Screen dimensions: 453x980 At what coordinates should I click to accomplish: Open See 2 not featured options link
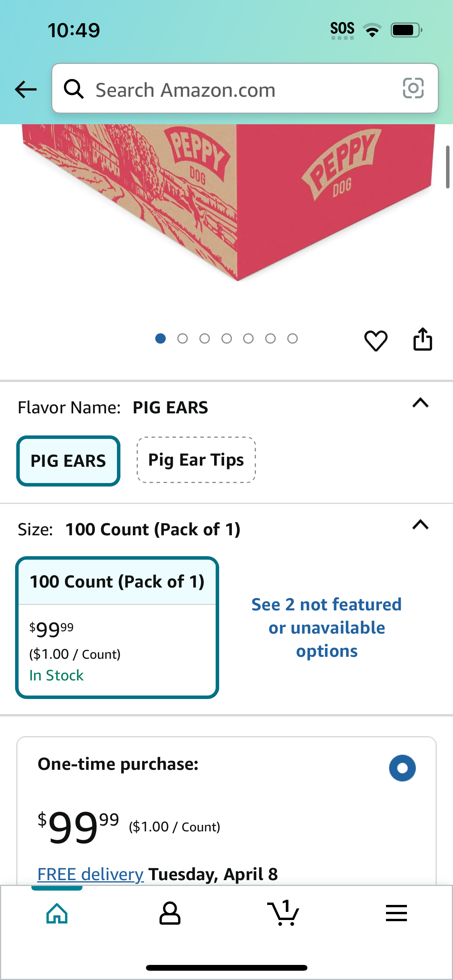(x=326, y=627)
